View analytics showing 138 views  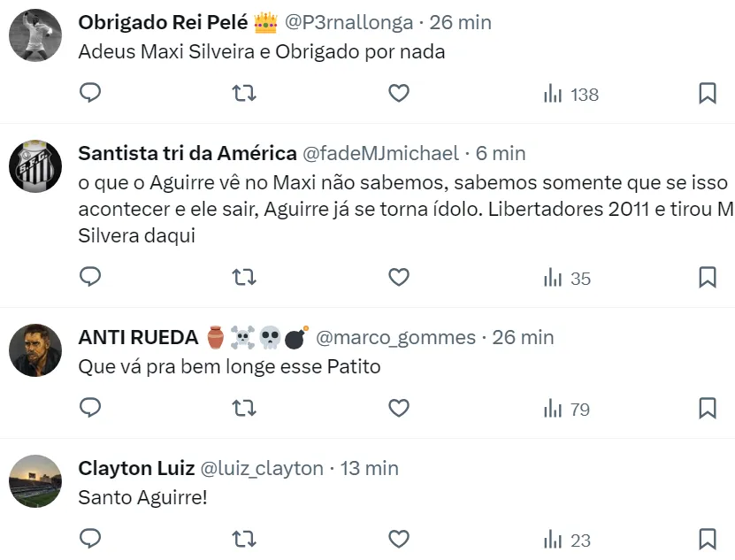[571, 94]
